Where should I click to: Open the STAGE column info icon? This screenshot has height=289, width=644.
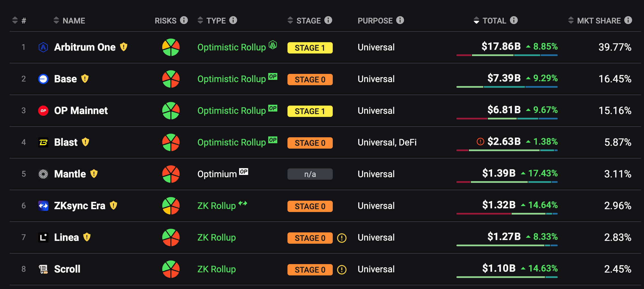click(328, 20)
